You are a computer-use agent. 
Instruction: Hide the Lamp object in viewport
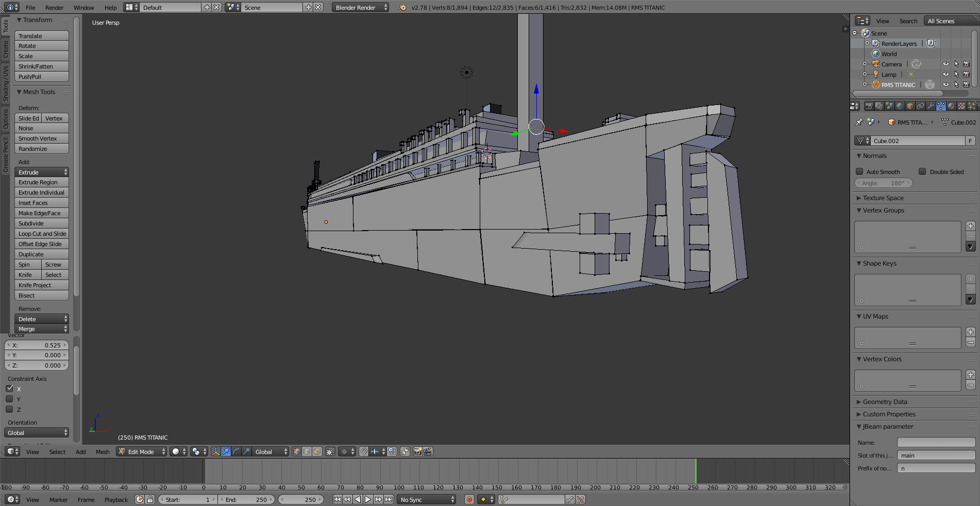pyautogui.click(x=945, y=74)
